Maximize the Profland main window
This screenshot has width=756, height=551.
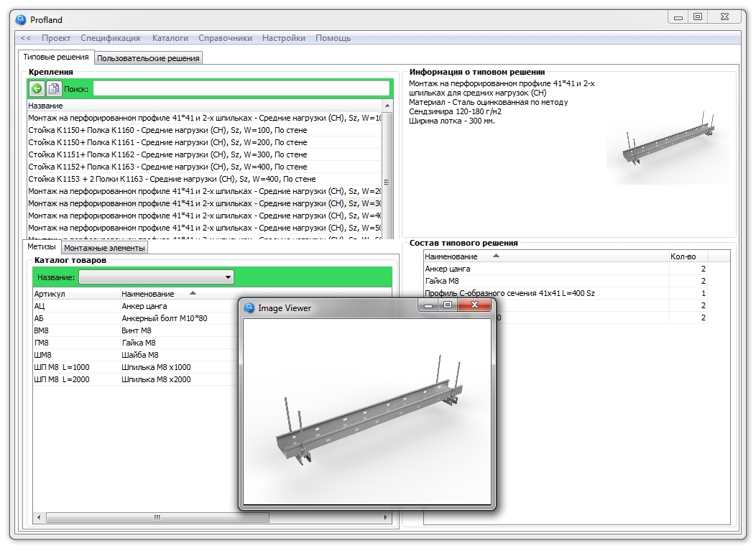click(698, 17)
